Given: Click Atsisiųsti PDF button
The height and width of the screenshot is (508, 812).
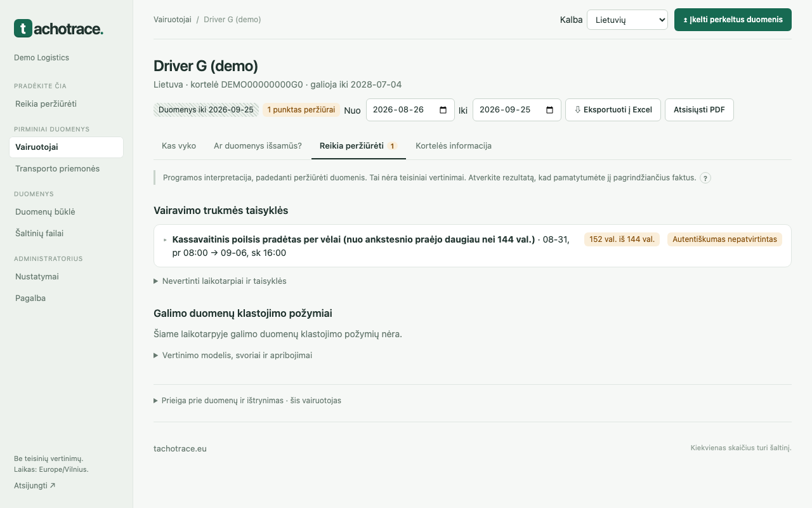Looking at the screenshot, I should click(699, 110).
